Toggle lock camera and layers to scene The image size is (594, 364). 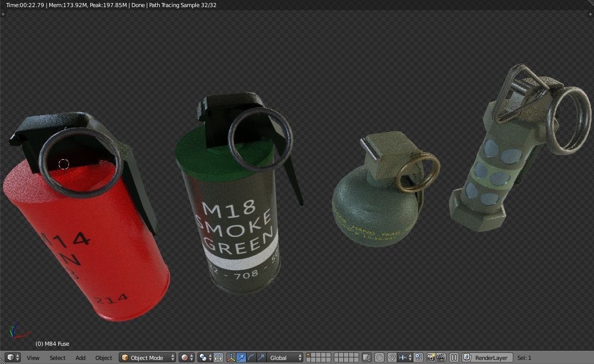point(367,357)
